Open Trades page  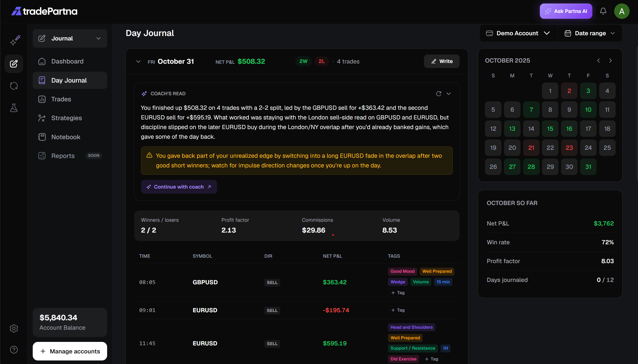(70, 99)
